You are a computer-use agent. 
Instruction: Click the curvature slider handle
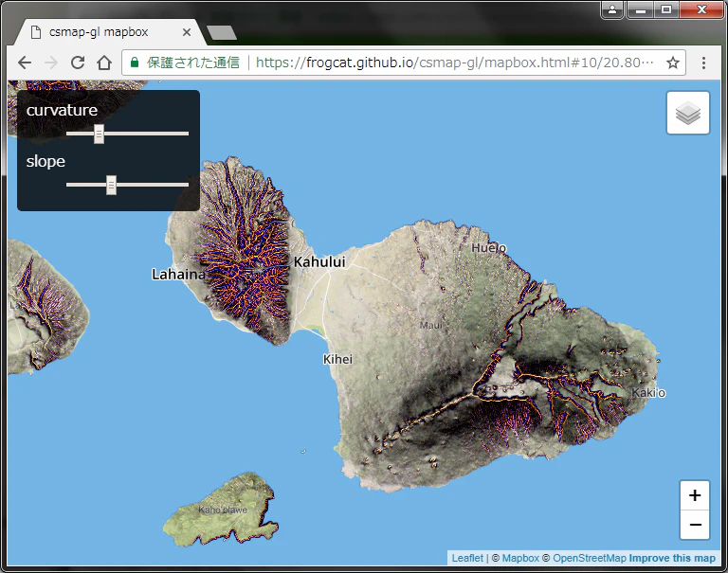click(99, 134)
